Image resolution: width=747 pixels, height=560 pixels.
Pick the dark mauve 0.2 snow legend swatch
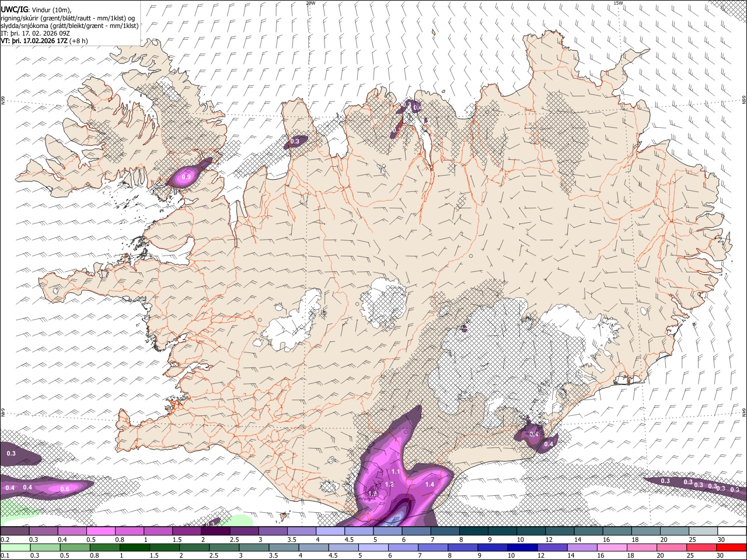15,531
